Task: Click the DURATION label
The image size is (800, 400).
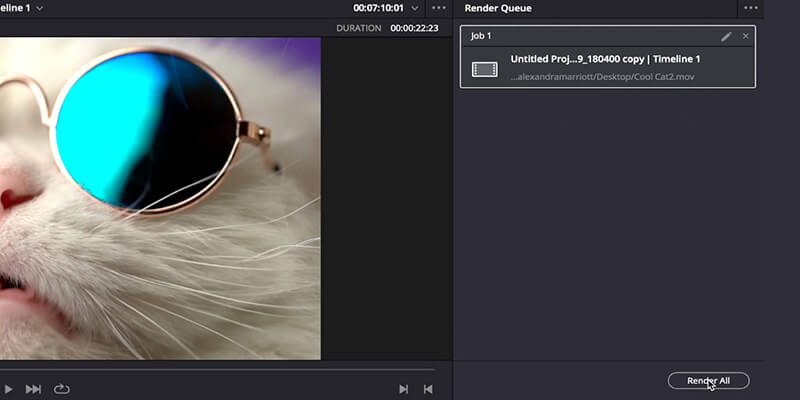Action: pyautogui.click(x=359, y=28)
